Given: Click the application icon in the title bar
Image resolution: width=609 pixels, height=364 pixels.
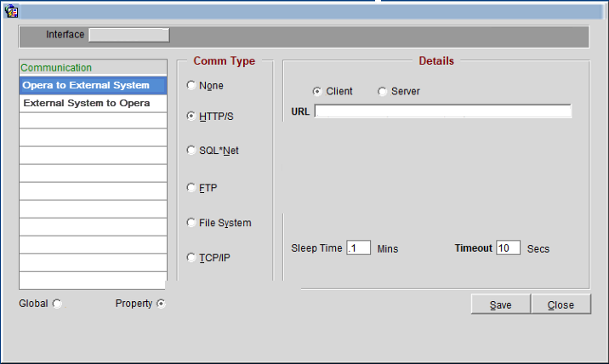Looking at the screenshot, I should tap(11, 12).
